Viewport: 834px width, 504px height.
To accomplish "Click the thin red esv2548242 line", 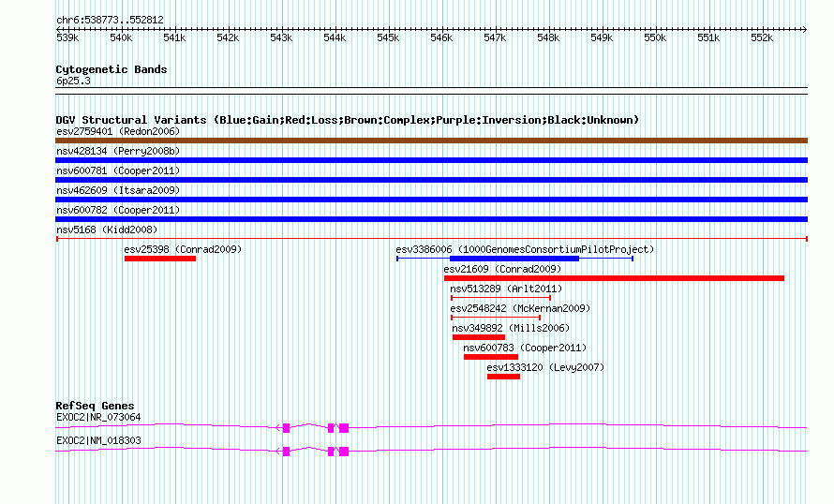I will (496, 318).
